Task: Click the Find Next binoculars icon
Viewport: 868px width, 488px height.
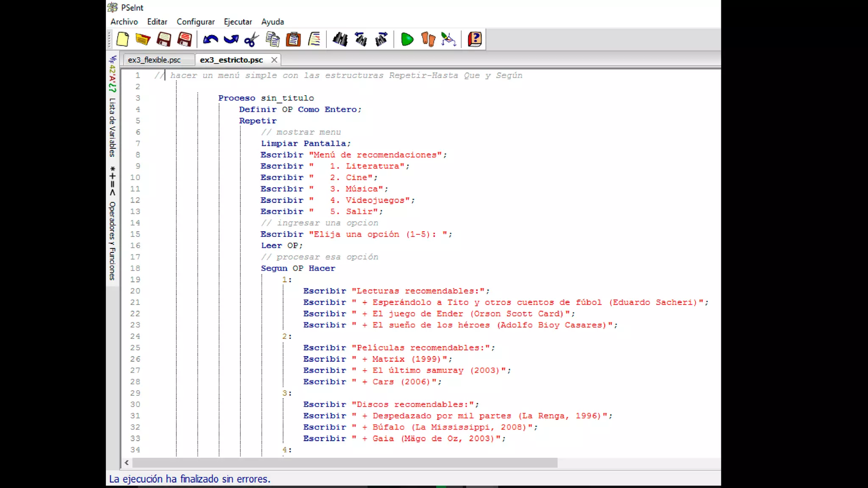Action: coord(381,39)
